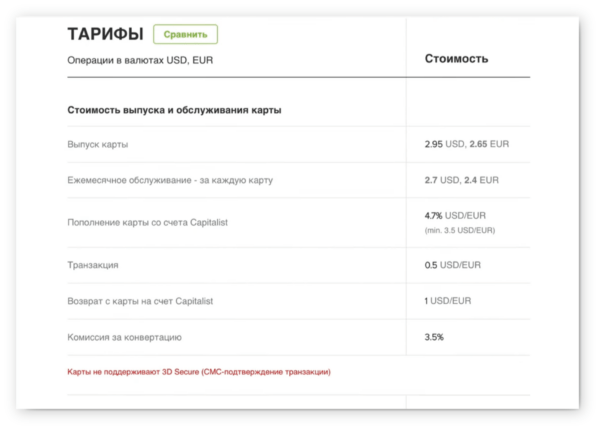Viewport: 600px width, 430px height.
Task: Select the ТАРИФЫ heading
Action: 106,34
